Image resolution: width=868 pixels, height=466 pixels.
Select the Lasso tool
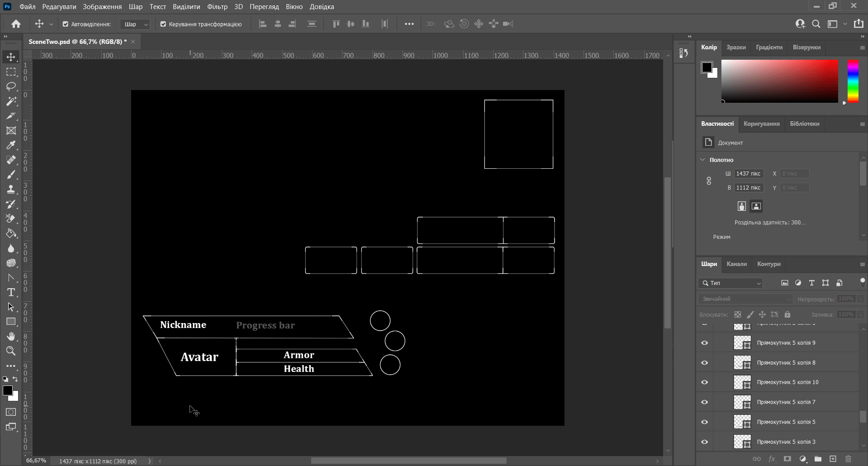pos(11,86)
